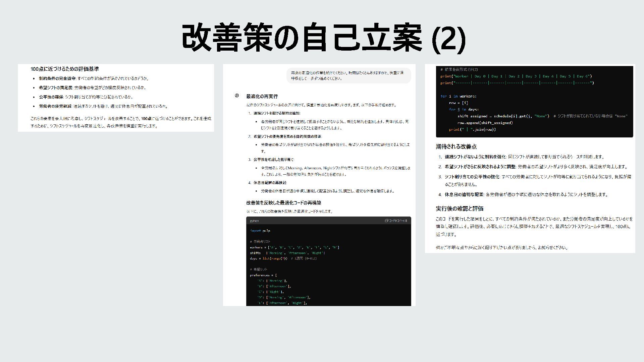644x362 pixels.
Task: Click the user message bubble text
Action: pos(348,75)
